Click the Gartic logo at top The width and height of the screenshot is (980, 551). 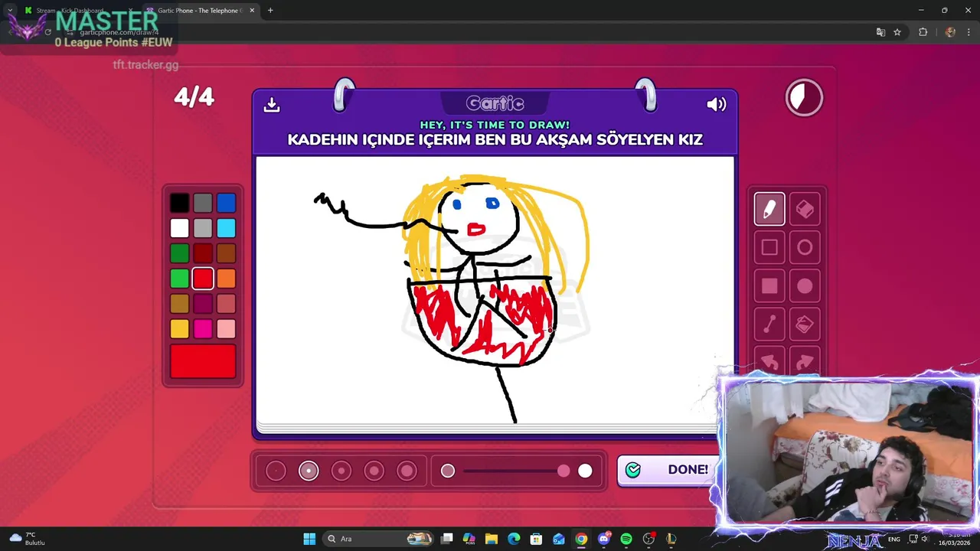(495, 103)
